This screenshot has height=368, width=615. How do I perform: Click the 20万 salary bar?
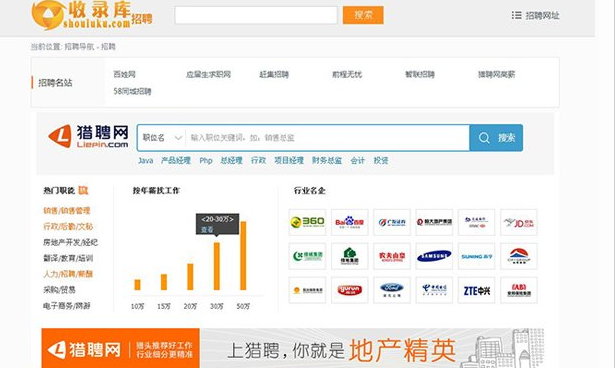(190, 277)
